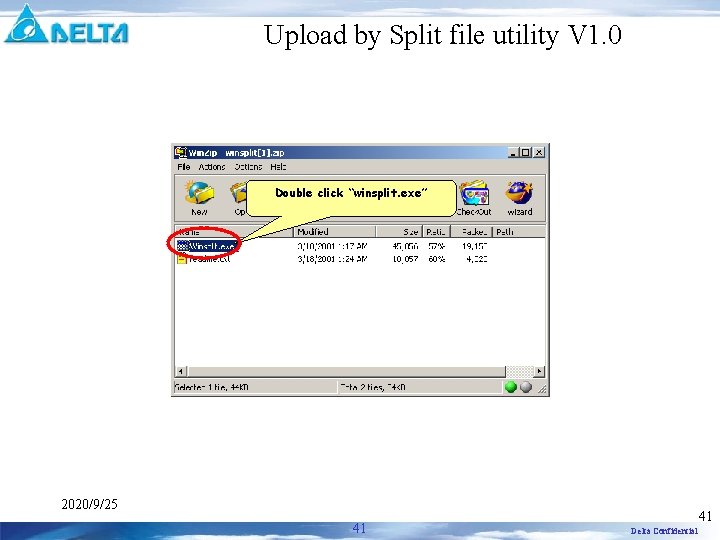The height and width of the screenshot is (540, 720).
Task: Open the Actions menu
Action: (x=212, y=167)
